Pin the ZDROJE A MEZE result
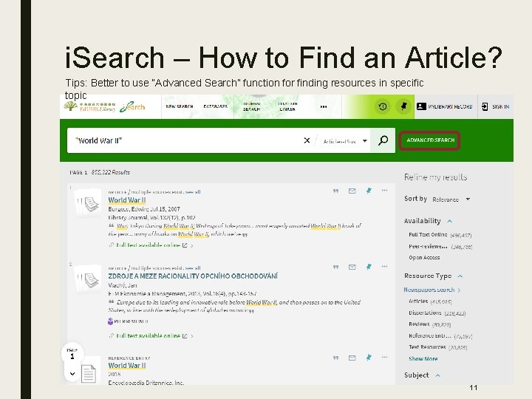Viewport: 532px width, 399px height. click(x=369, y=267)
